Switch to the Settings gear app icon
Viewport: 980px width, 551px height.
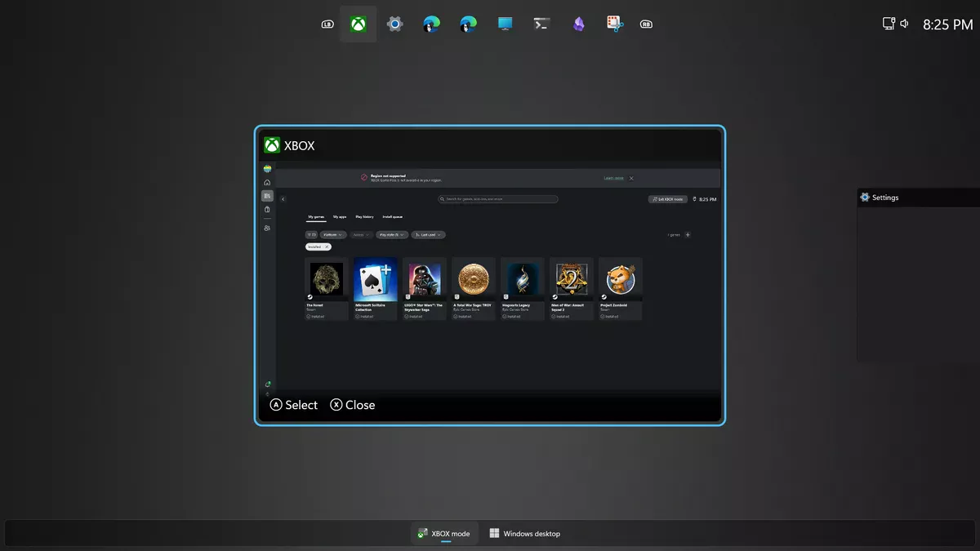pos(394,24)
